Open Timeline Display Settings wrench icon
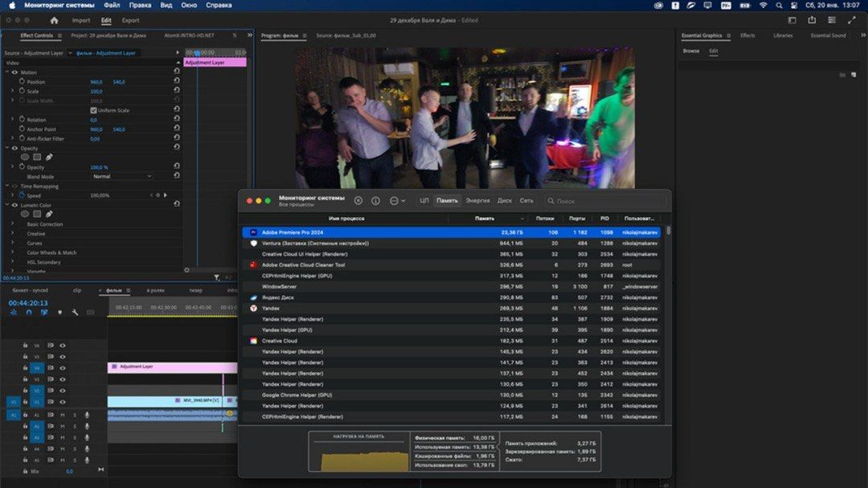The image size is (868, 488). click(76, 312)
